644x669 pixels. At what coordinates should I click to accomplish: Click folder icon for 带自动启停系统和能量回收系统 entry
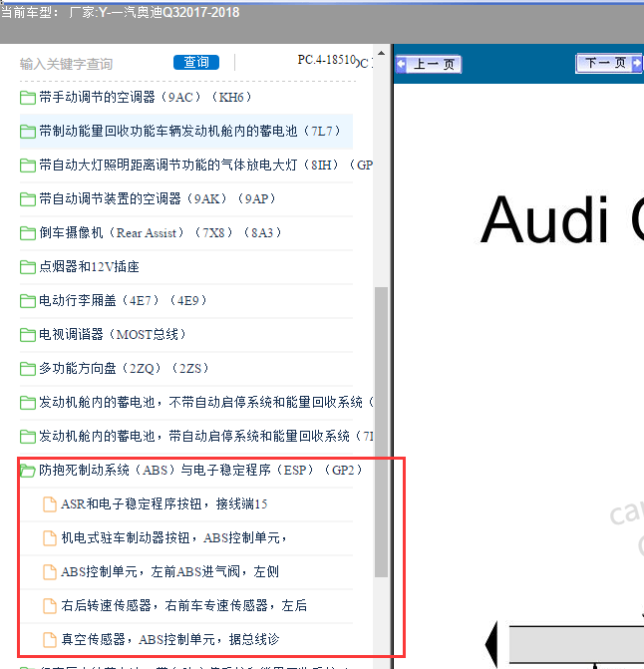click(28, 436)
